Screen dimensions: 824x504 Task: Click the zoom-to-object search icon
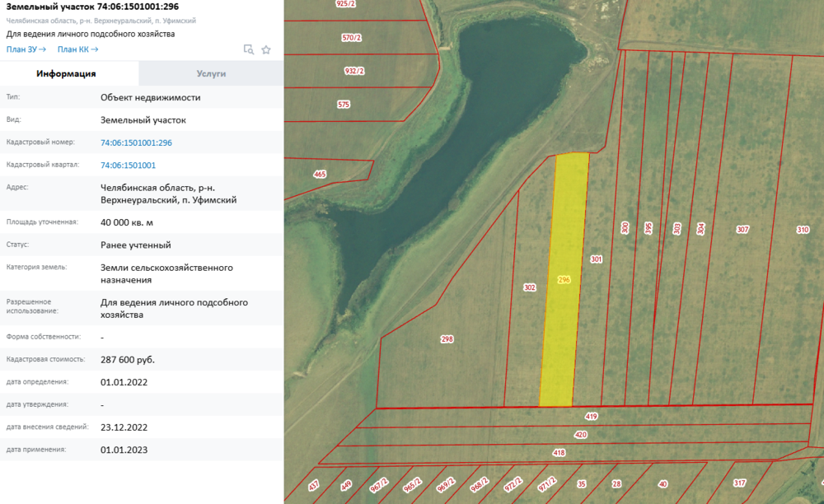(x=249, y=49)
